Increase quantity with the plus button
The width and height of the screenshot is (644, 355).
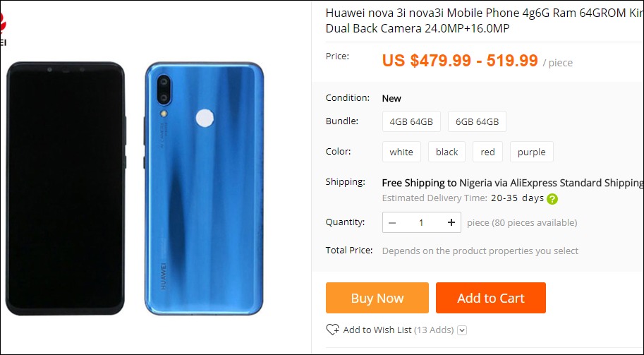[451, 222]
